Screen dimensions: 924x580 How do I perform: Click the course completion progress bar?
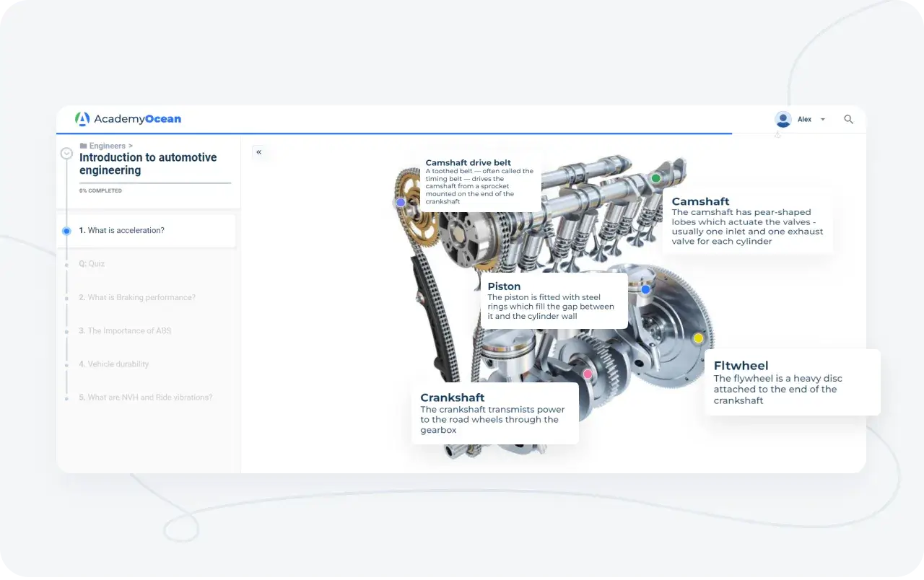tap(155, 183)
